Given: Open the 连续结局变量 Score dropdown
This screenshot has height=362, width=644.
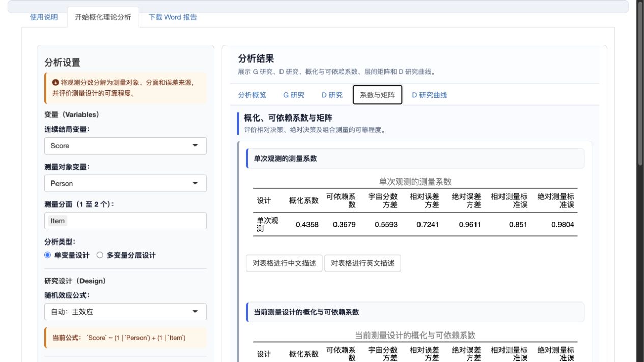Looking at the screenshot, I should click(125, 146).
